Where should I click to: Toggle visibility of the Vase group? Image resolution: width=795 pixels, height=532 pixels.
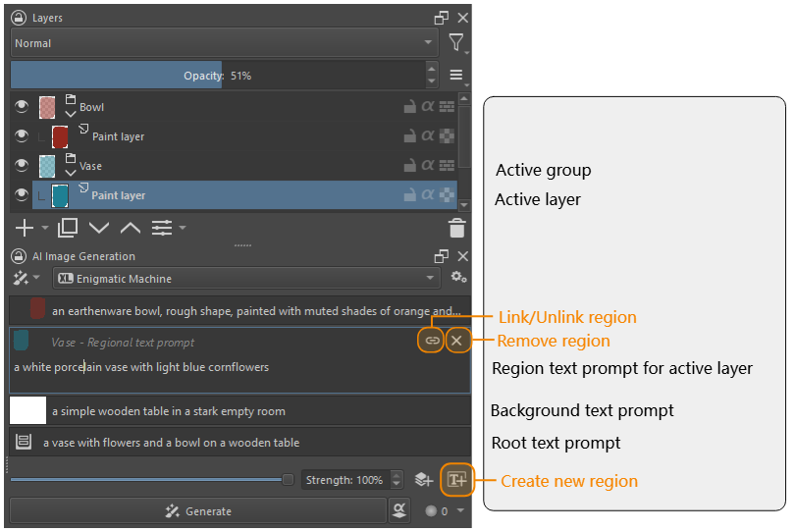[22, 165]
